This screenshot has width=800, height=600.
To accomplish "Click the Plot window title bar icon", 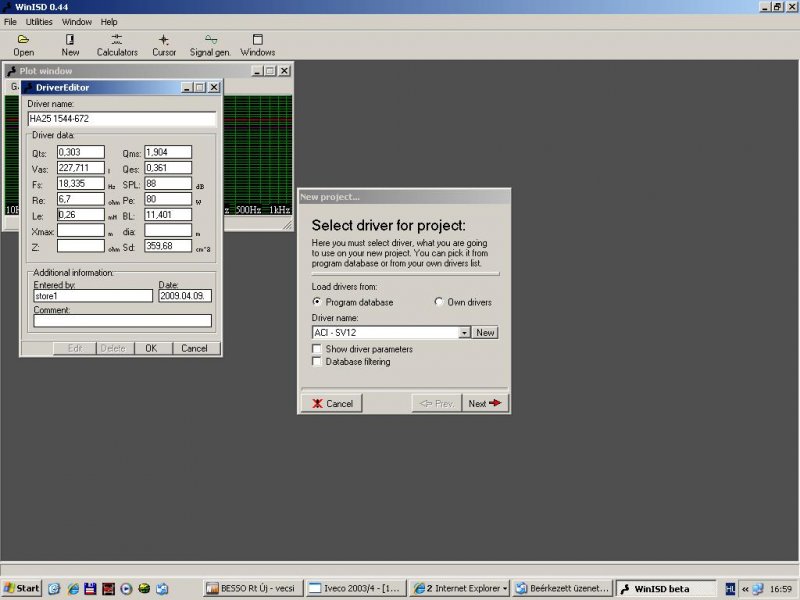I will point(11,71).
